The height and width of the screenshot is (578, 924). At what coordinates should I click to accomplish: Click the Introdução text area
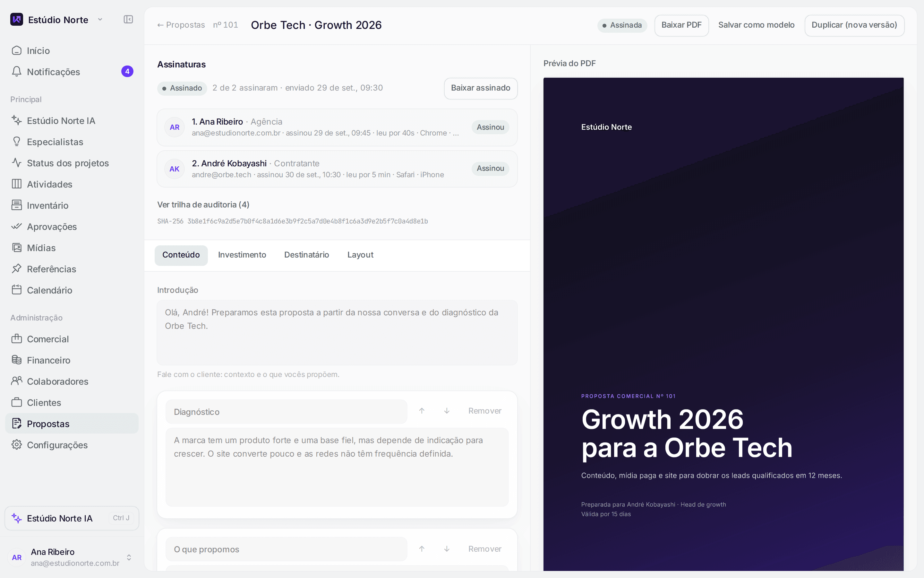tap(337, 333)
